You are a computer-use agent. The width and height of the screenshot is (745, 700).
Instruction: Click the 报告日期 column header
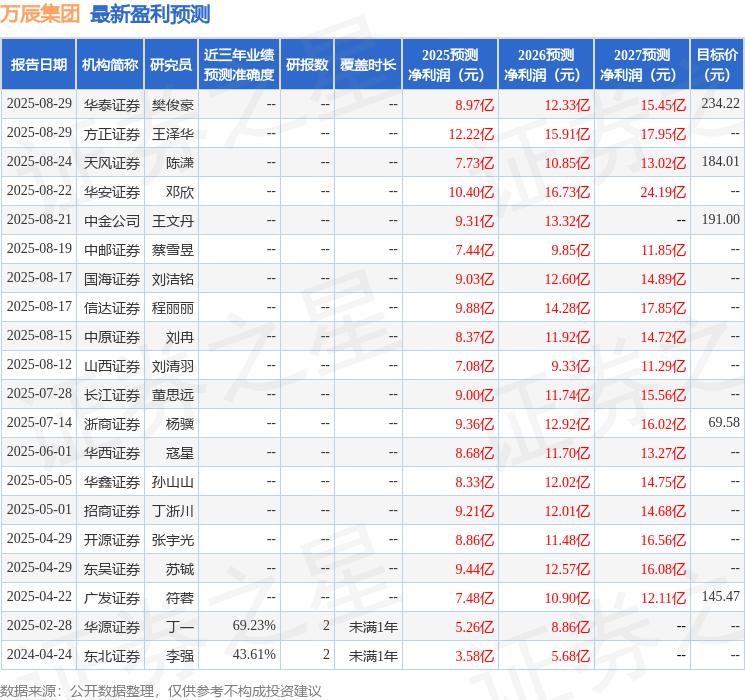[38, 65]
